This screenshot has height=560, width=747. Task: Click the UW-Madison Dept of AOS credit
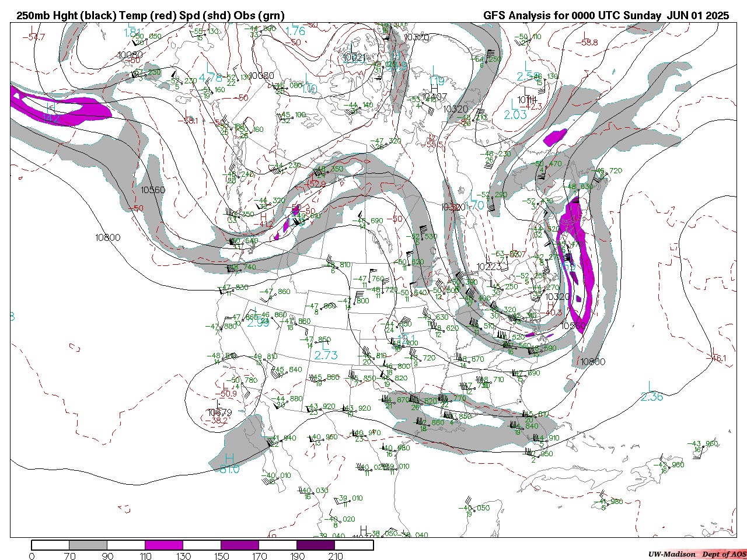pos(696,554)
